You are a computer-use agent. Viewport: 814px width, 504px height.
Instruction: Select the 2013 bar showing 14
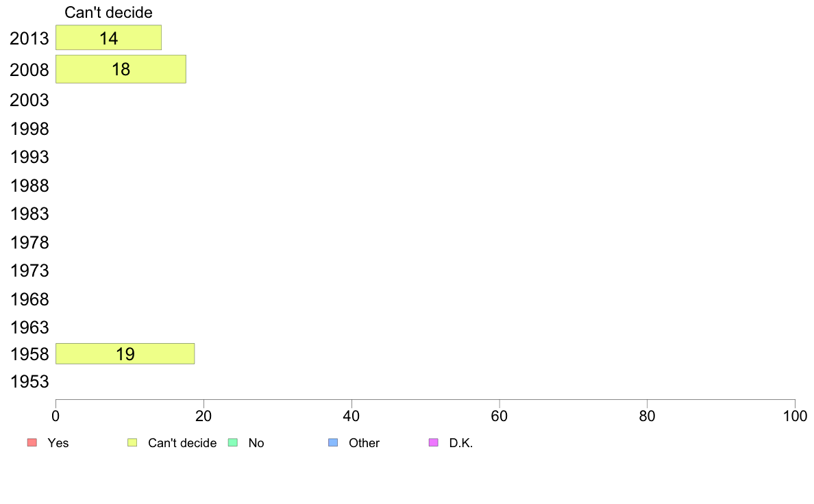tap(108, 38)
